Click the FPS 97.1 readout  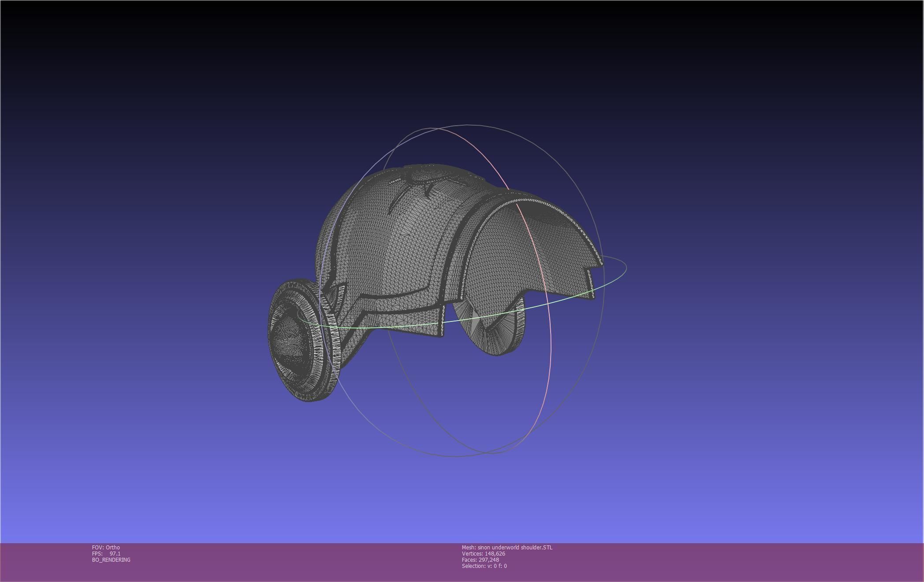point(106,553)
